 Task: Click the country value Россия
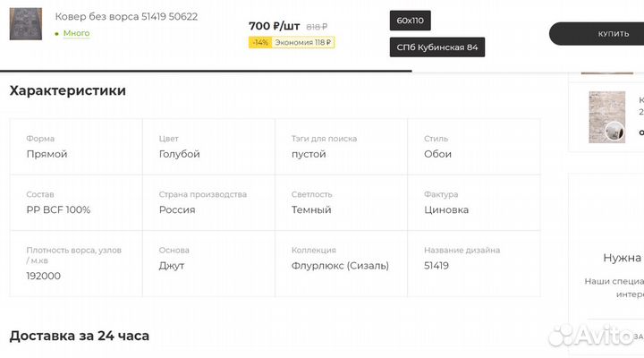(177, 209)
